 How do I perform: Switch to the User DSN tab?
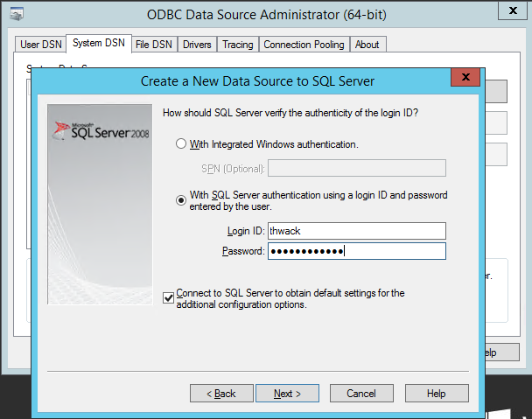(x=41, y=45)
